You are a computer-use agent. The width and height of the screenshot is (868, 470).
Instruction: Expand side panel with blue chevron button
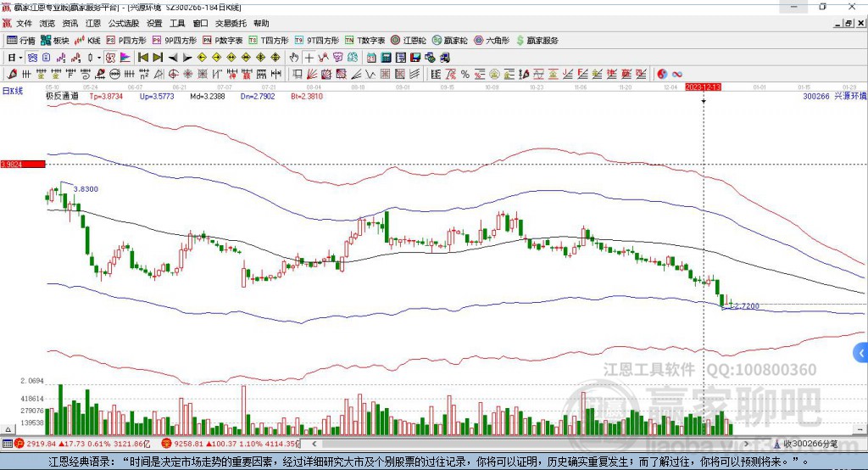tap(861, 353)
